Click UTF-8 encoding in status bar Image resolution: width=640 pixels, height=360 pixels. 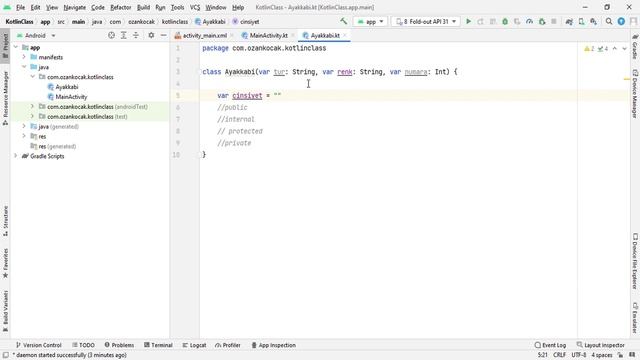coord(579,355)
